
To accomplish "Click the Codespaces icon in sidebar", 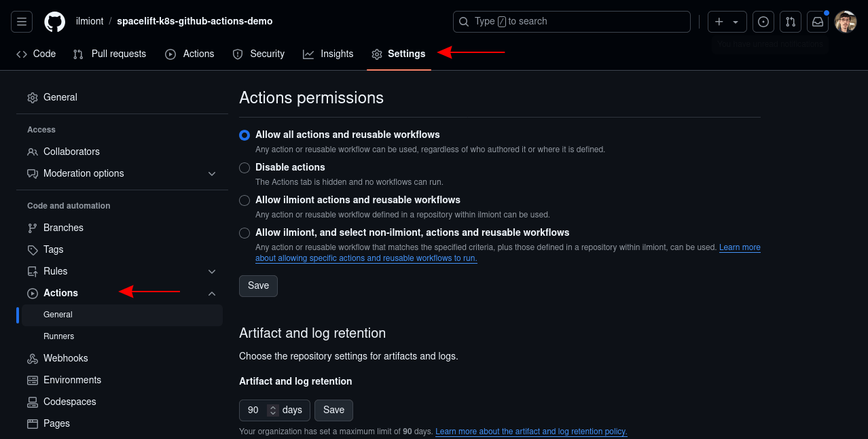I will click(x=33, y=402).
